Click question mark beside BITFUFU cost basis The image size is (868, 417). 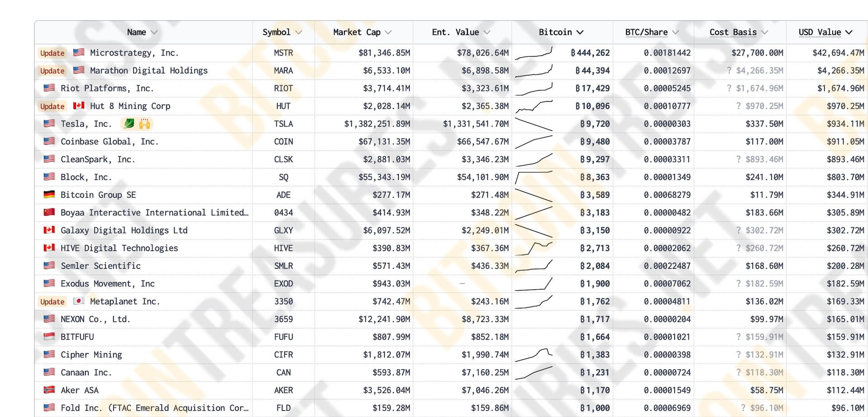pos(738,337)
